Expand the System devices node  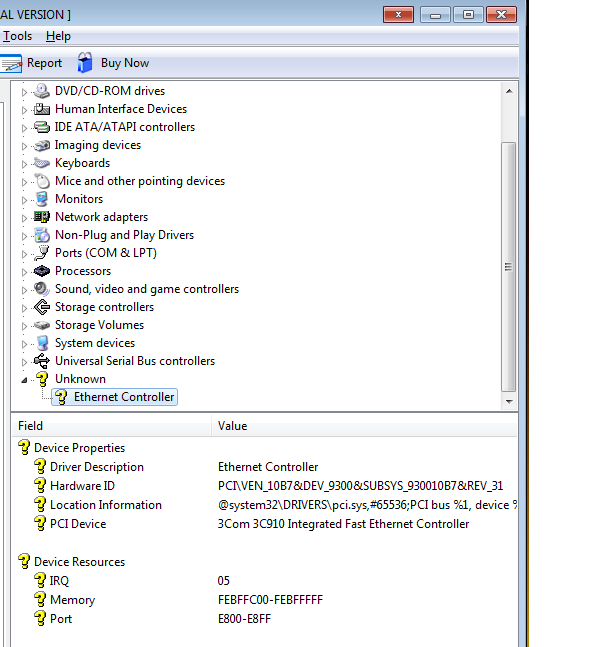tap(24, 344)
